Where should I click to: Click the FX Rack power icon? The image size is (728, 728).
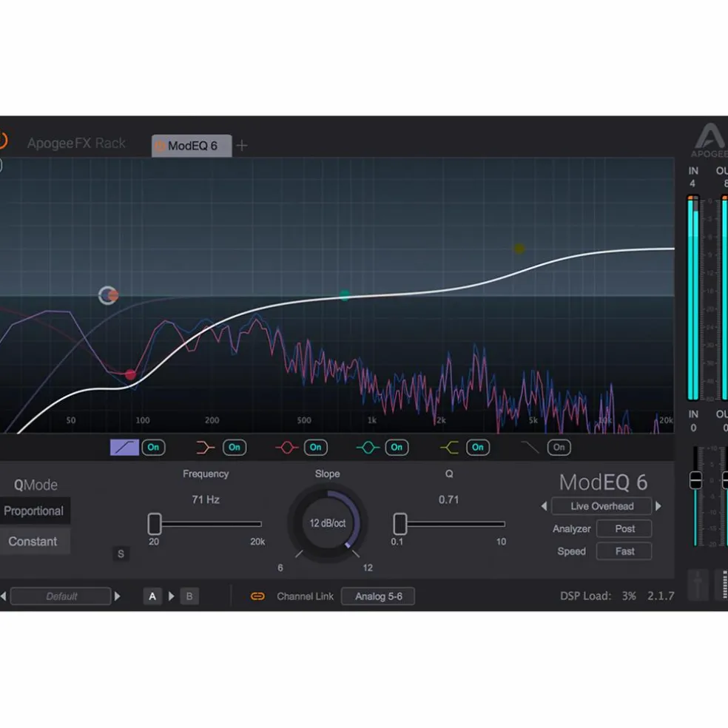pos(2,141)
